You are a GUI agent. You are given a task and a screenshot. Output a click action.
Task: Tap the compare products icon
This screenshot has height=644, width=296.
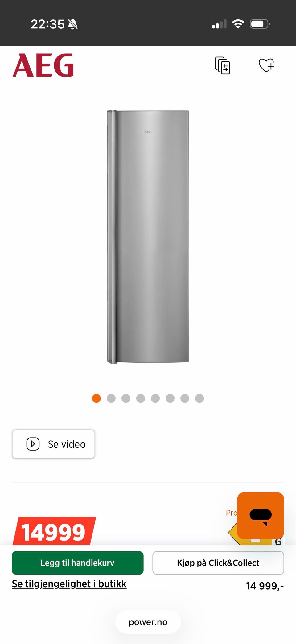(x=222, y=65)
